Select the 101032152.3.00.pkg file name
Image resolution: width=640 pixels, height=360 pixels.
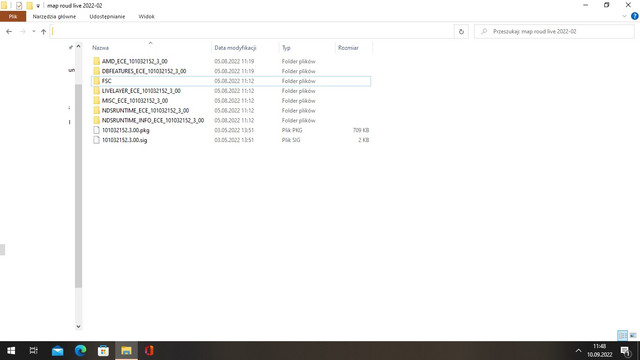(x=126, y=130)
